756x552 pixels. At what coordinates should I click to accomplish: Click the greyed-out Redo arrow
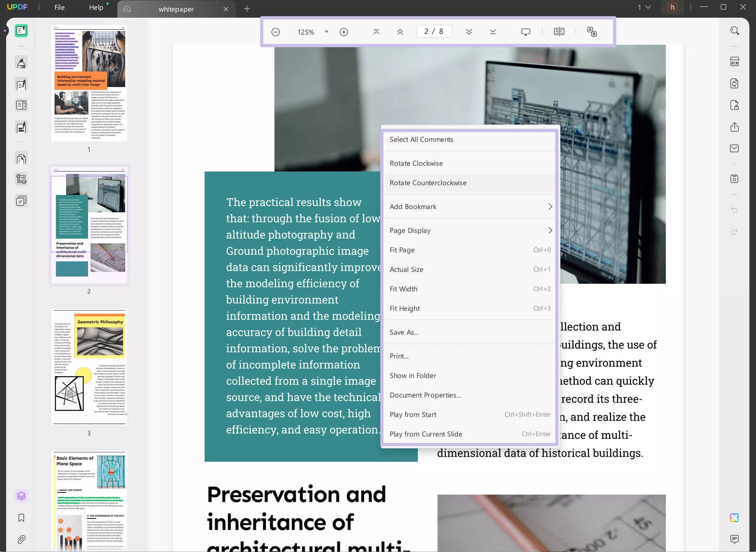coord(734,232)
